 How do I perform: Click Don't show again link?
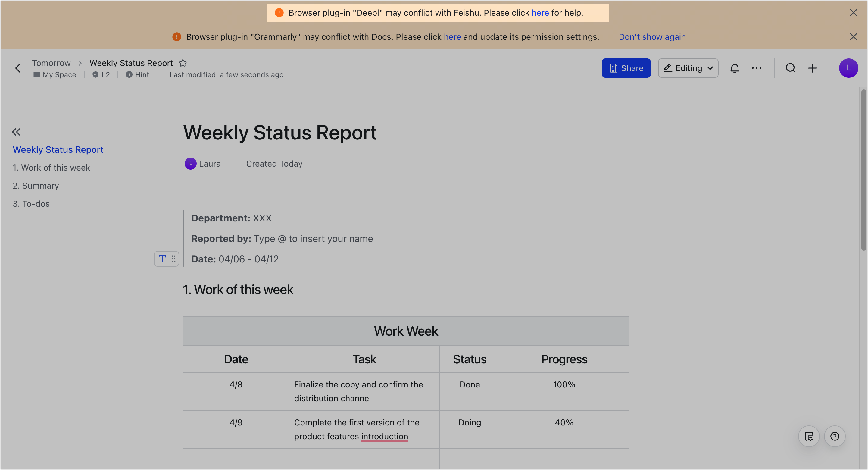point(652,37)
